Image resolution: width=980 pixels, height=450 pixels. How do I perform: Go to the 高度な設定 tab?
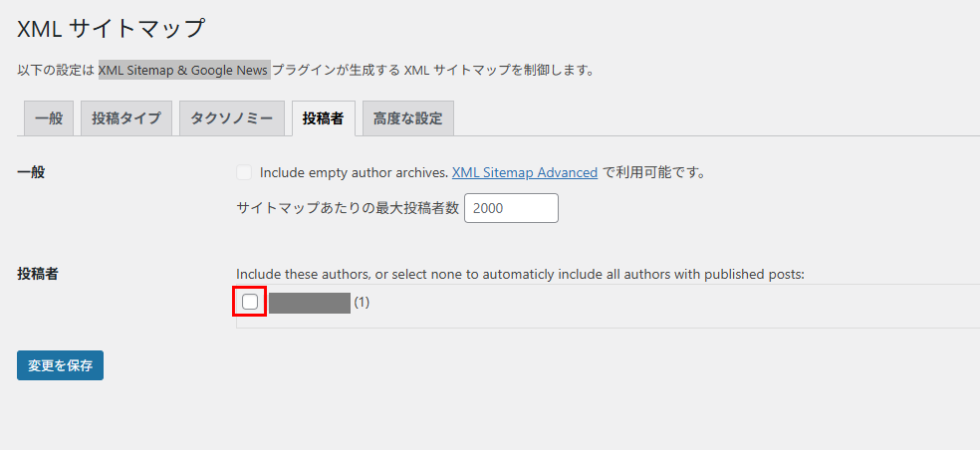pos(407,117)
